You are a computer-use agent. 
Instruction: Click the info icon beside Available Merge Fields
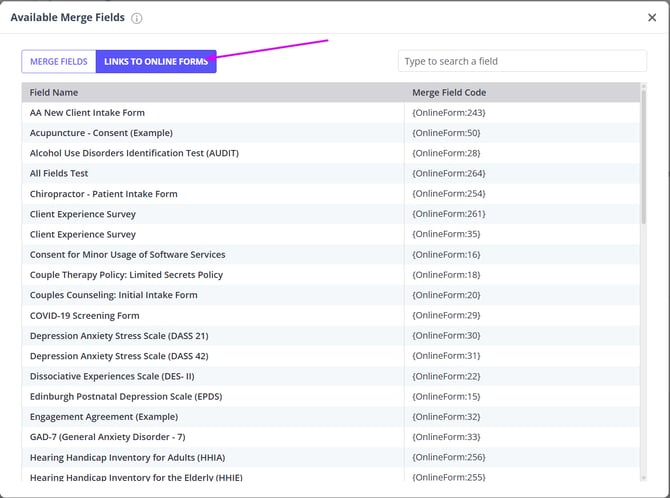(x=137, y=18)
